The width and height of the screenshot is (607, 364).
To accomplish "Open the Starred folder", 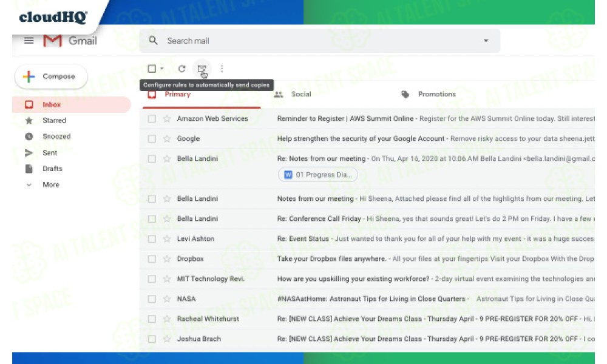I will pos(54,121).
